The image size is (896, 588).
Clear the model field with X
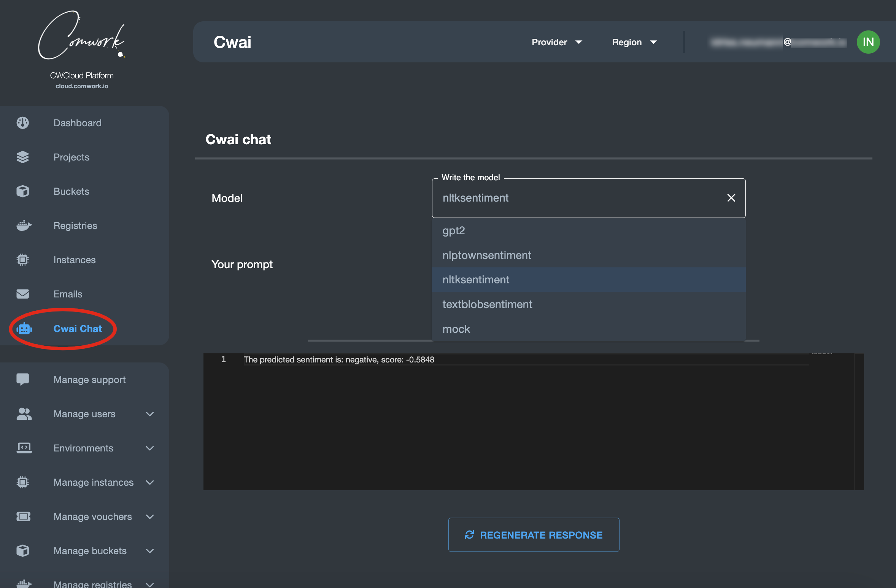(731, 198)
